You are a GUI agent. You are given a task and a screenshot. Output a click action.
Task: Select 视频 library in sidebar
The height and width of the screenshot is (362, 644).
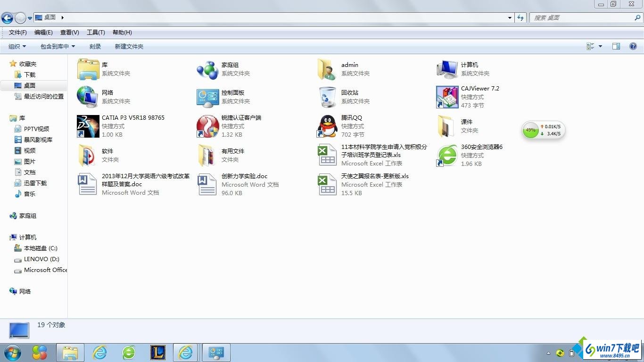(30, 150)
